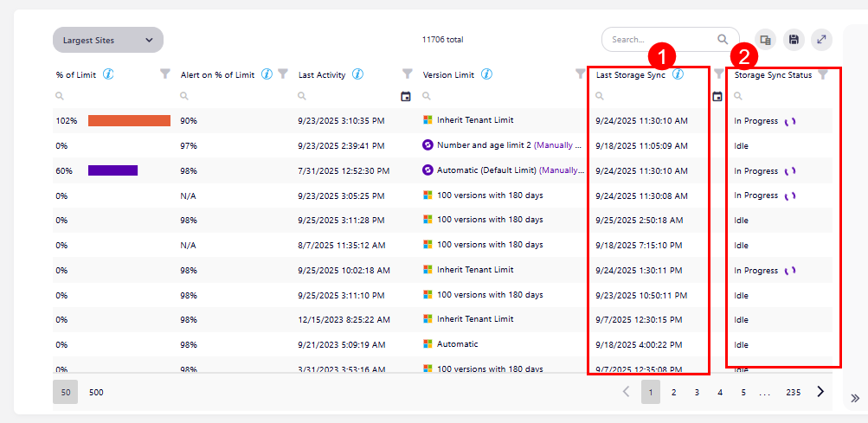Show info for Last Activity column

(357, 74)
